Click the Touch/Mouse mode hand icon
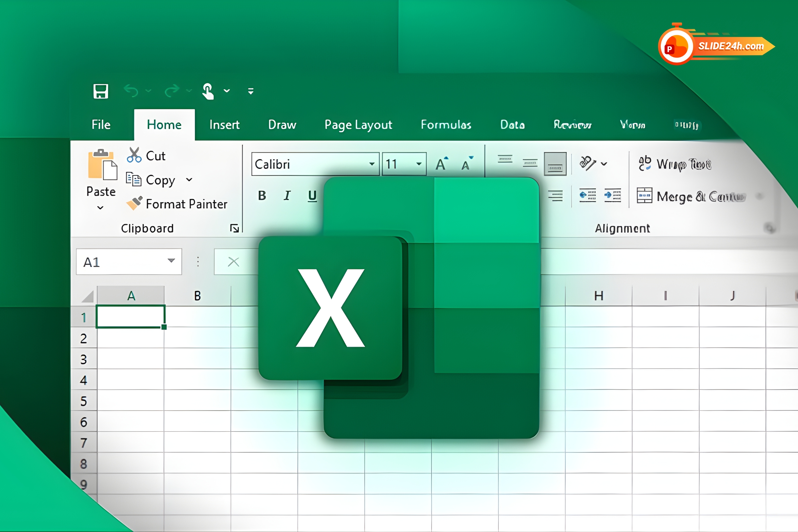The image size is (798, 532). pyautogui.click(x=208, y=91)
